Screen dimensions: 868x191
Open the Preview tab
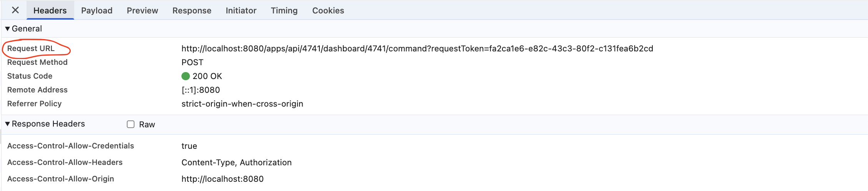click(142, 10)
